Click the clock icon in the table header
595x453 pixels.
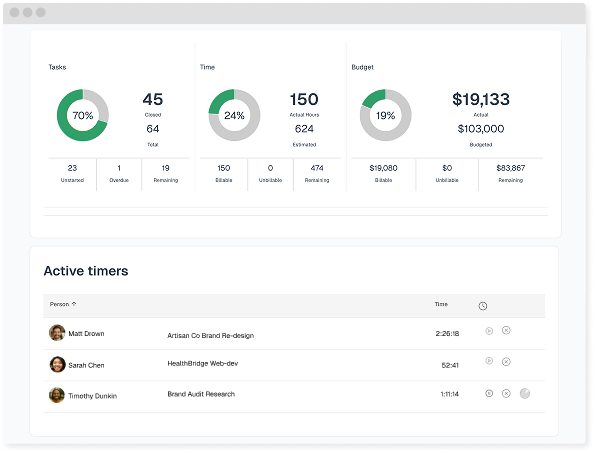482,306
